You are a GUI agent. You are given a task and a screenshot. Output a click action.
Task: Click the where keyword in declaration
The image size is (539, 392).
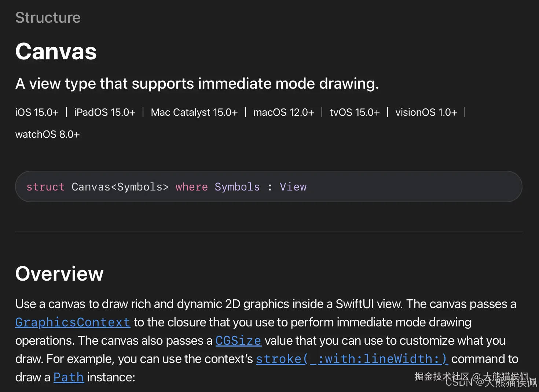click(x=191, y=187)
